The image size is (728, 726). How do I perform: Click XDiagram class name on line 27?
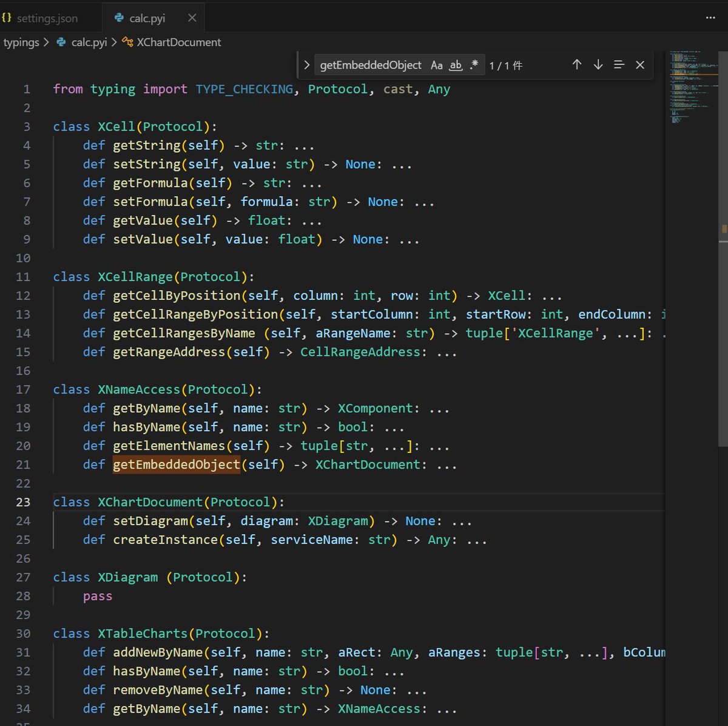pos(128,577)
